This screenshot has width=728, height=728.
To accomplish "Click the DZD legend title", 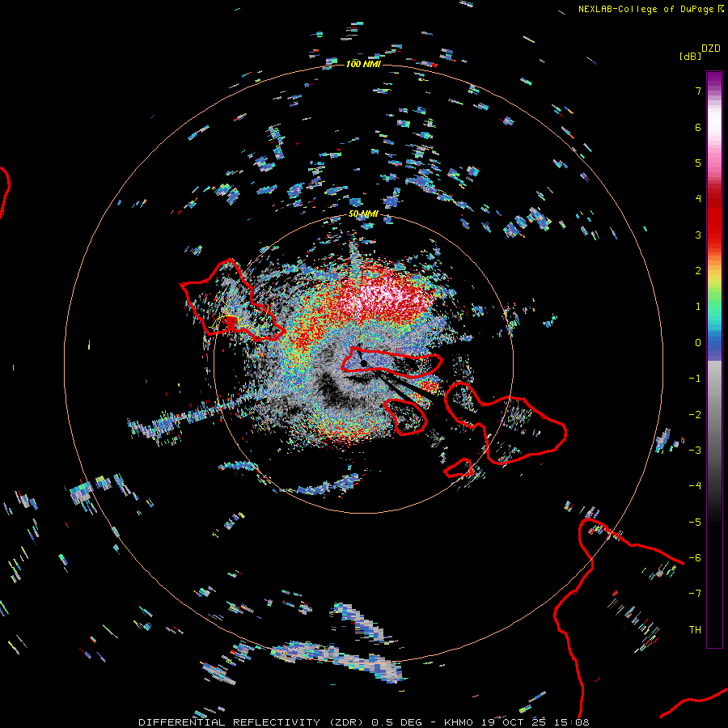I will click(711, 49).
